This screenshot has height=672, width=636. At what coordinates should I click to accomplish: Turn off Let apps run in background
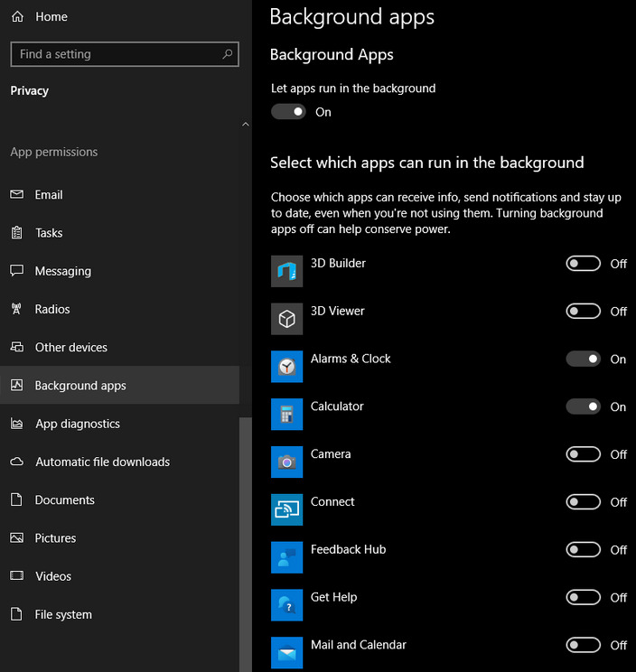[288, 112]
